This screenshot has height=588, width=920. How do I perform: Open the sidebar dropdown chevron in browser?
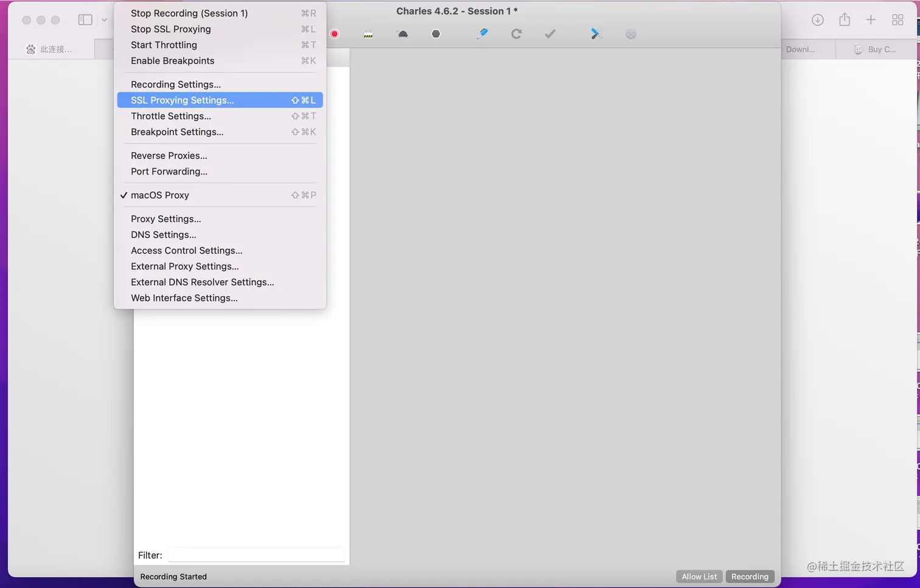click(x=104, y=19)
